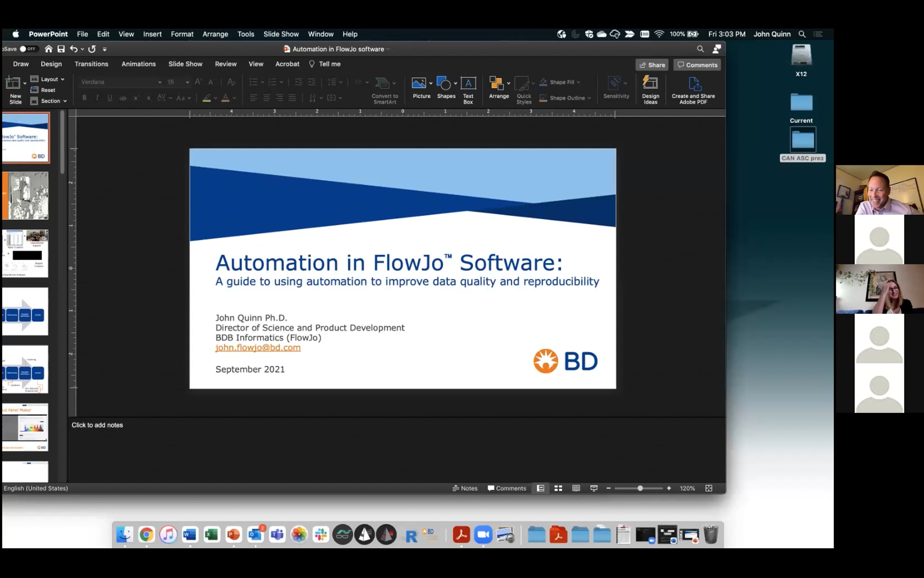This screenshot has height=578, width=924.
Task: Click the Bullets list icon
Action: tap(253, 82)
